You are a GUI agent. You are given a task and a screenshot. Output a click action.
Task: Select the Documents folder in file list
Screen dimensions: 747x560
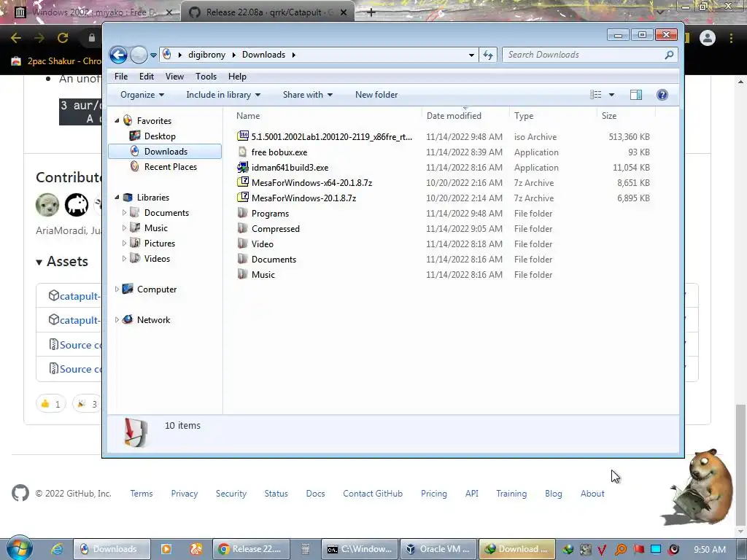(x=274, y=259)
